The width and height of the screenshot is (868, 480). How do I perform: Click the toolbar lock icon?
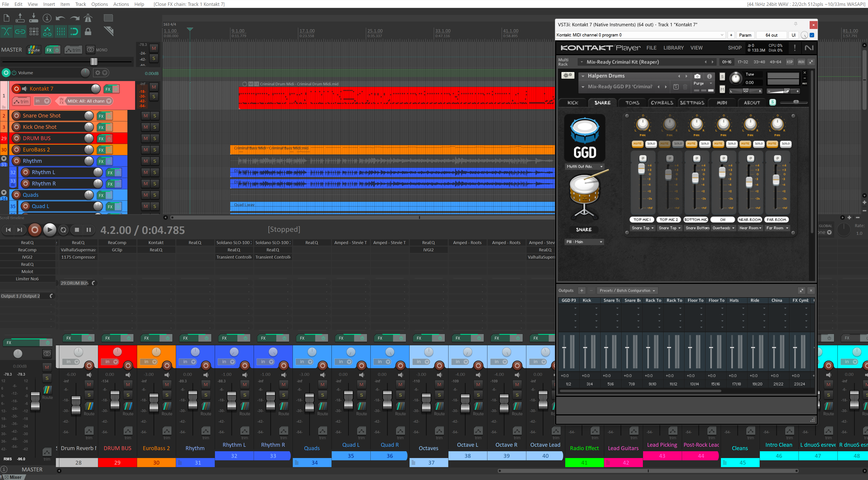tap(88, 32)
